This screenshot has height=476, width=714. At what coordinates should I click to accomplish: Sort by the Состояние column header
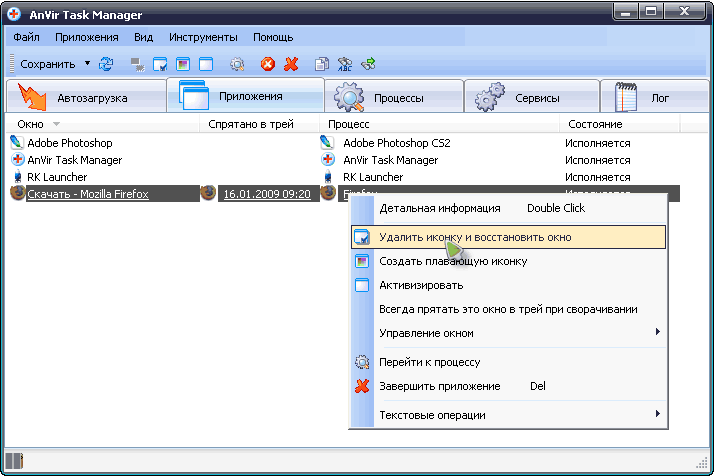tap(595, 124)
